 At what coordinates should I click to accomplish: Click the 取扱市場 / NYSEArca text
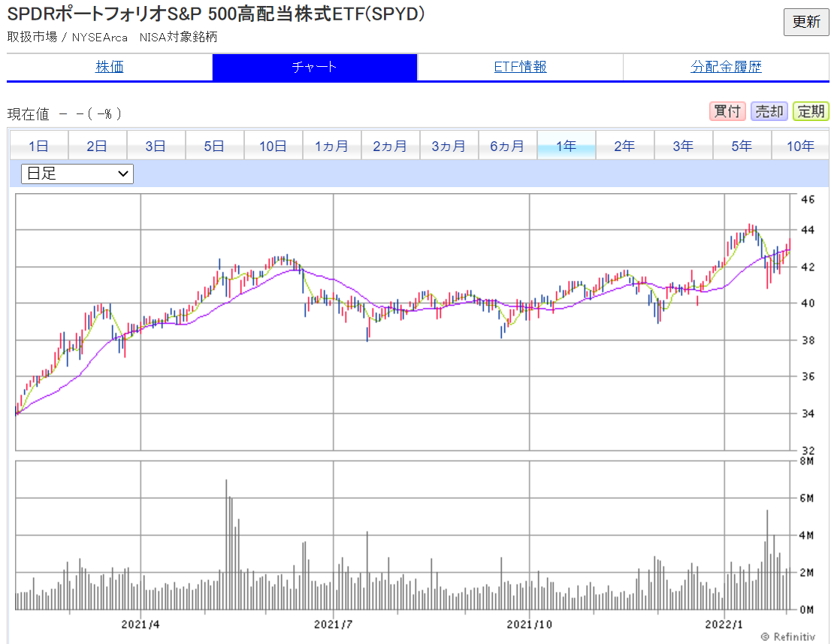tap(67, 38)
